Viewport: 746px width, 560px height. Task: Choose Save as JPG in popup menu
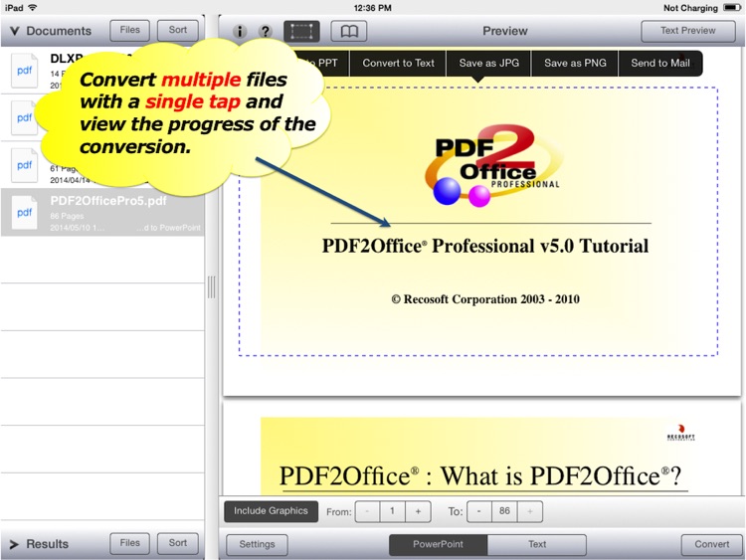click(x=489, y=64)
